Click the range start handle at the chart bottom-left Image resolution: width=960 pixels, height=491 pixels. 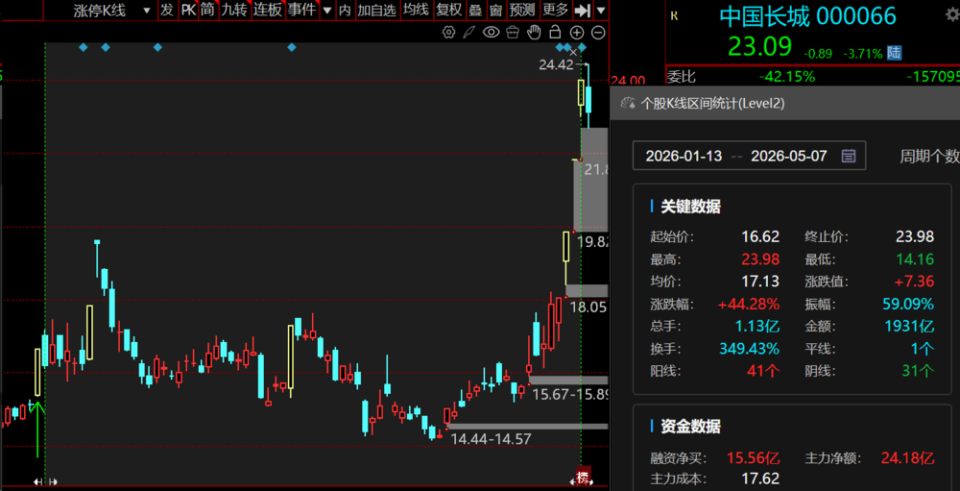click(x=45, y=482)
